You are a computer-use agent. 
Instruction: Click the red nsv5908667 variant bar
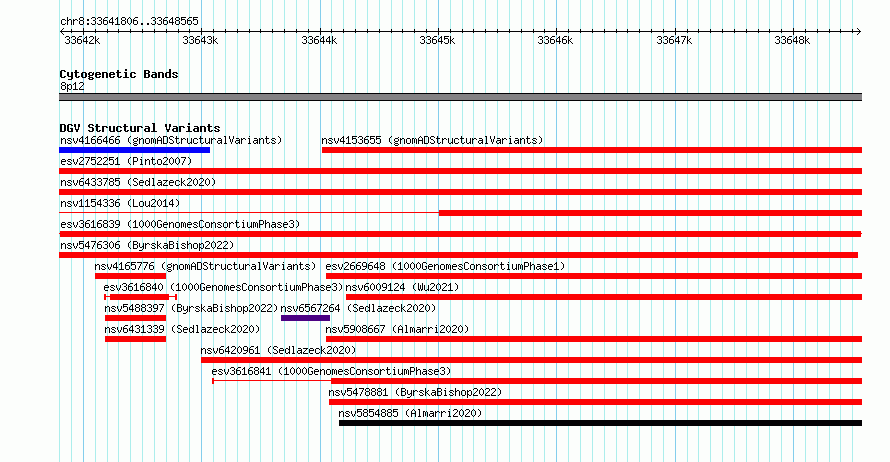[x=594, y=339]
